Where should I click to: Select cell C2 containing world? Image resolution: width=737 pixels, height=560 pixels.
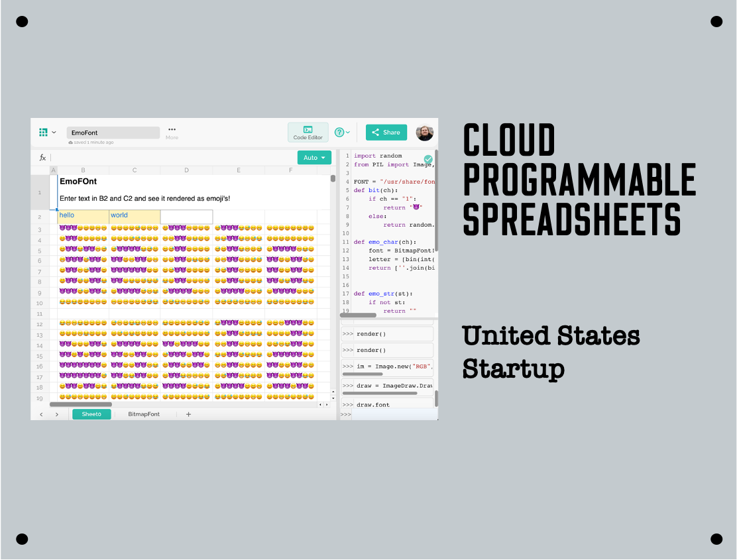(135, 216)
